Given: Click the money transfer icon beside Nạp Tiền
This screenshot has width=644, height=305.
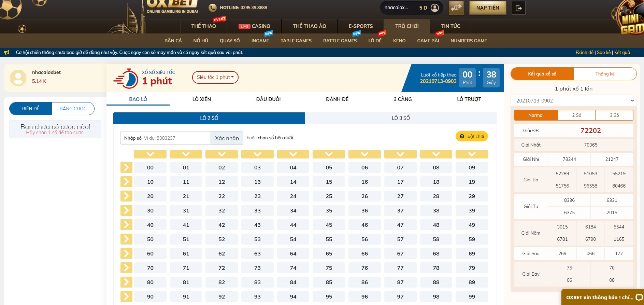Looking at the screenshot, I should [x=456, y=8].
